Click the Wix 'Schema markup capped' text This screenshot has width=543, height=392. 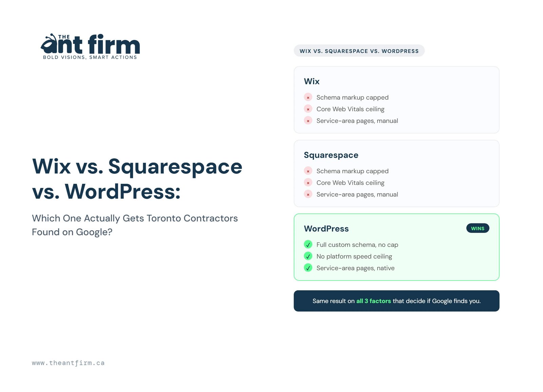click(x=352, y=97)
